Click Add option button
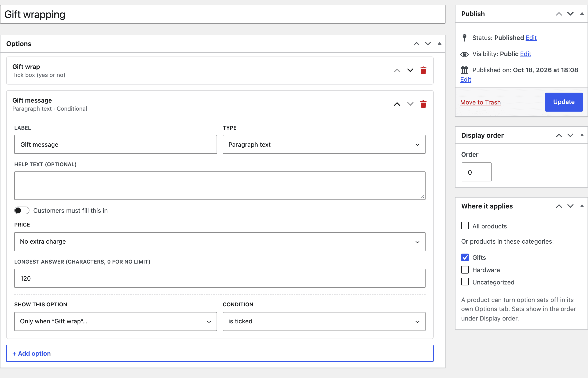 (220, 353)
